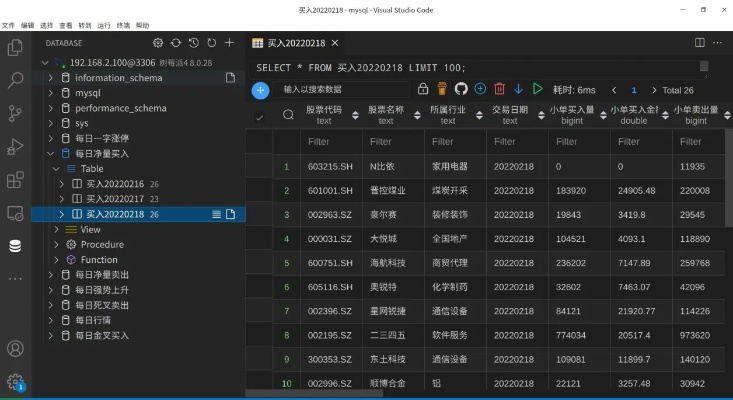Expand table 买入20220216
This screenshot has height=400, width=733.
(62, 184)
